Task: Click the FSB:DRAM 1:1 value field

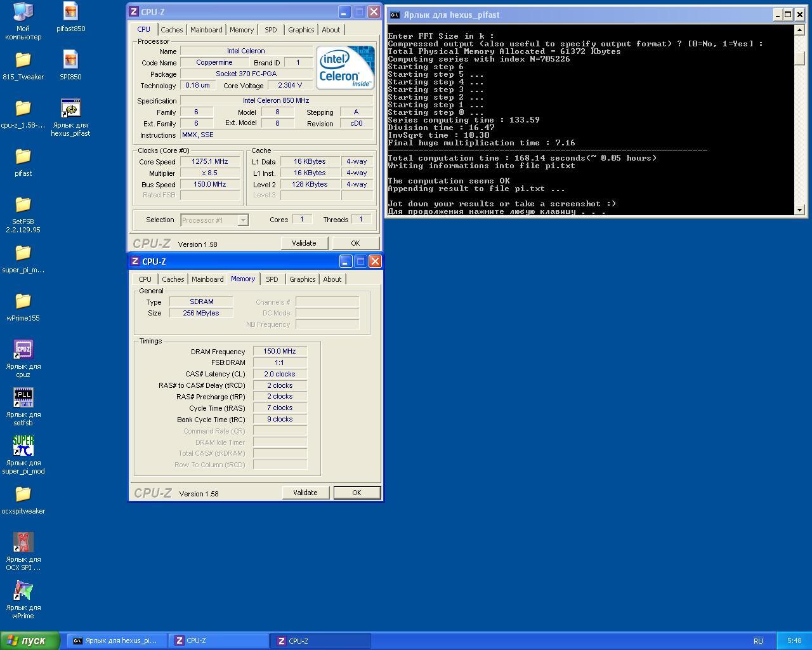Action: [x=280, y=362]
